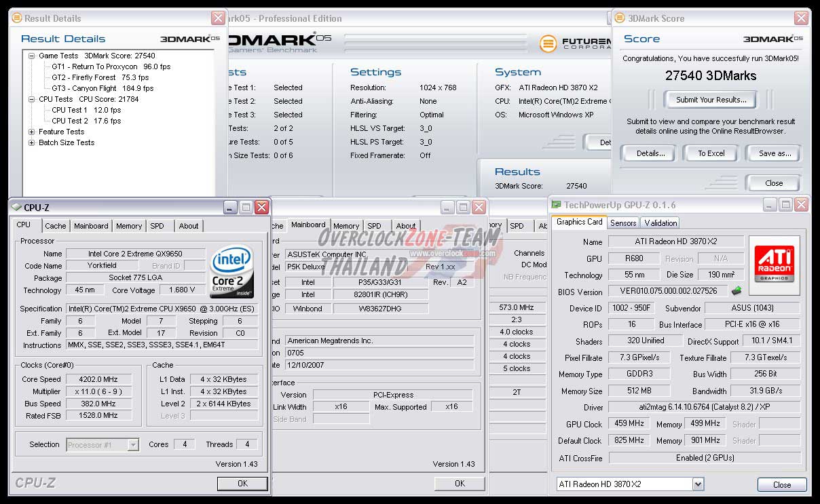Minimize the front CPU-Z window

230,207
